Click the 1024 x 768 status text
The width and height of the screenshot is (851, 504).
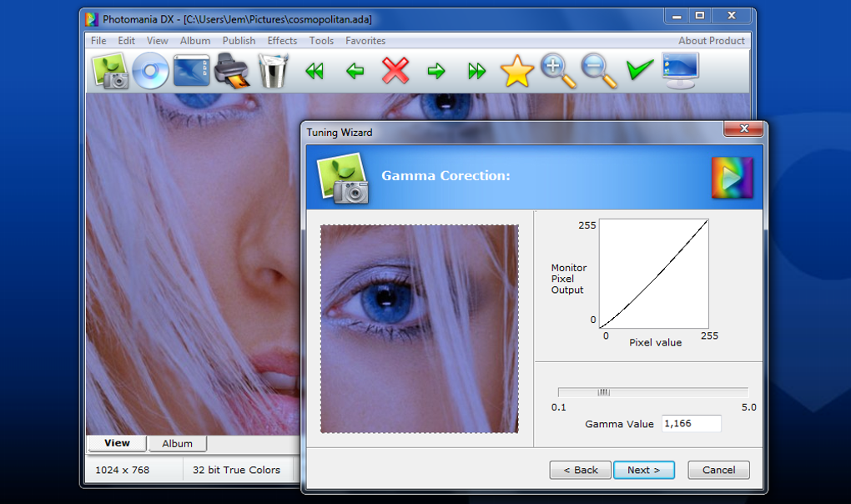point(122,471)
